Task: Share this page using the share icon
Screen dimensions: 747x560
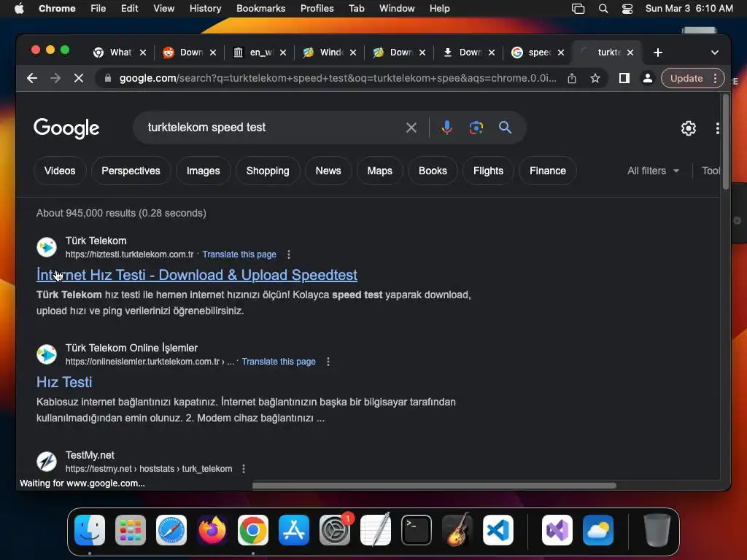Action: click(572, 78)
